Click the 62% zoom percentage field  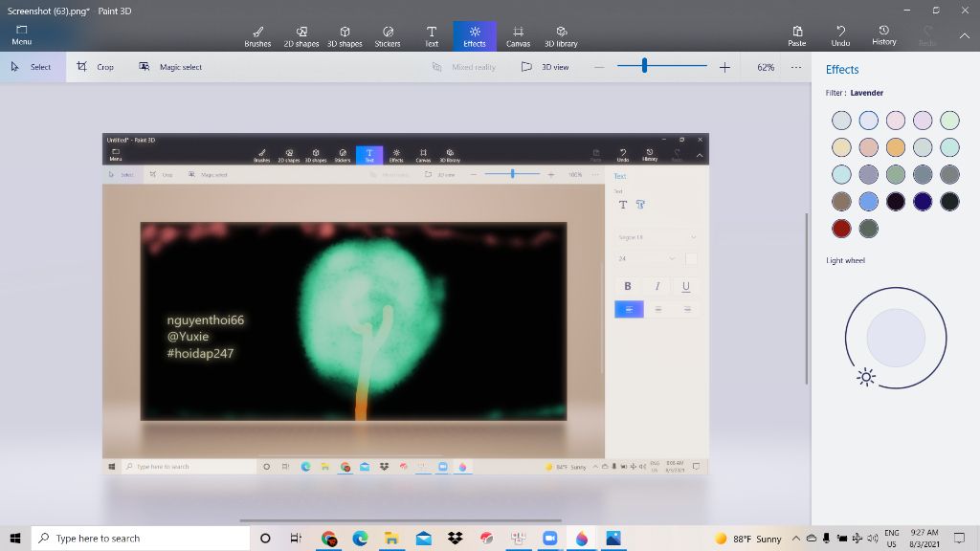[x=766, y=67]
